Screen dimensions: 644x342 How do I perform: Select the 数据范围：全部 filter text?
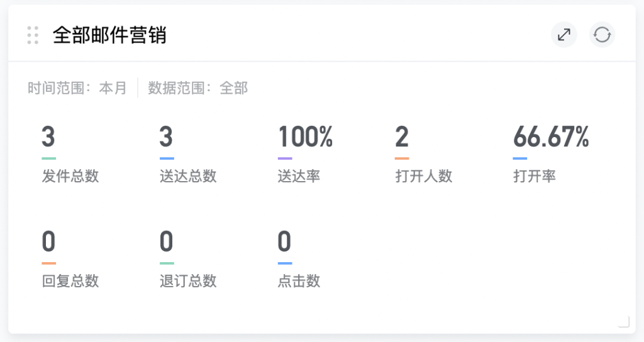point(197,88)
